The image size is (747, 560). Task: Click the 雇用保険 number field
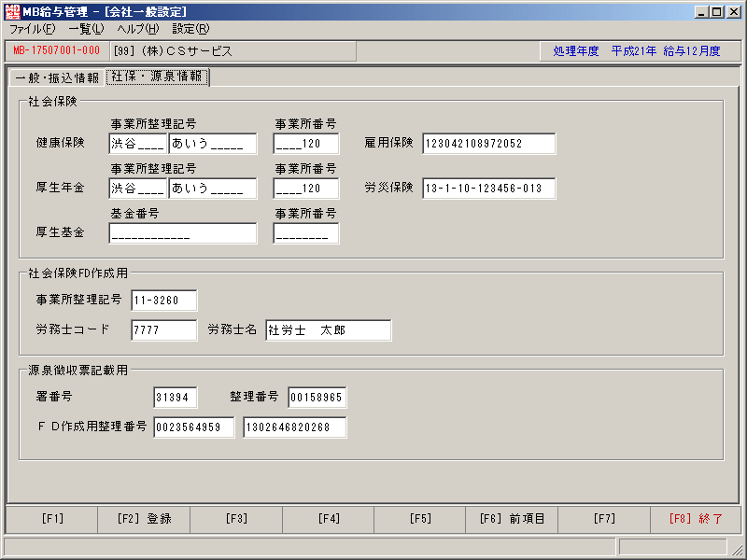[x=488, y=144]
